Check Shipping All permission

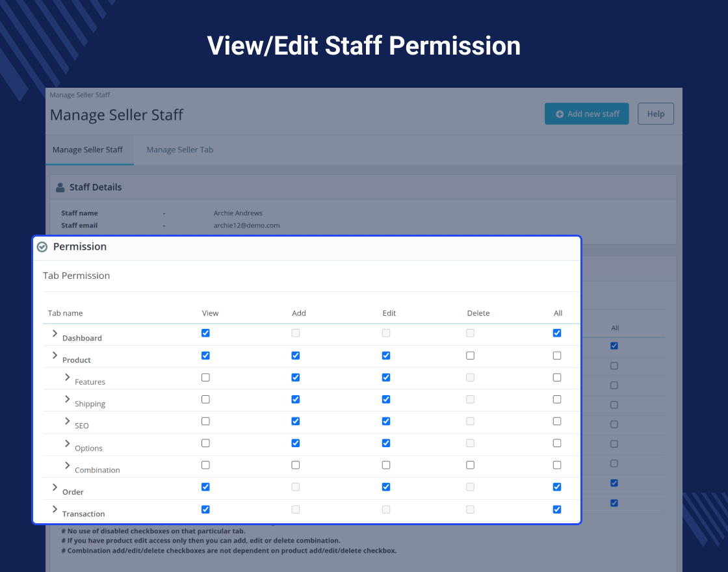pyautogui.click(x=557, y=399)
